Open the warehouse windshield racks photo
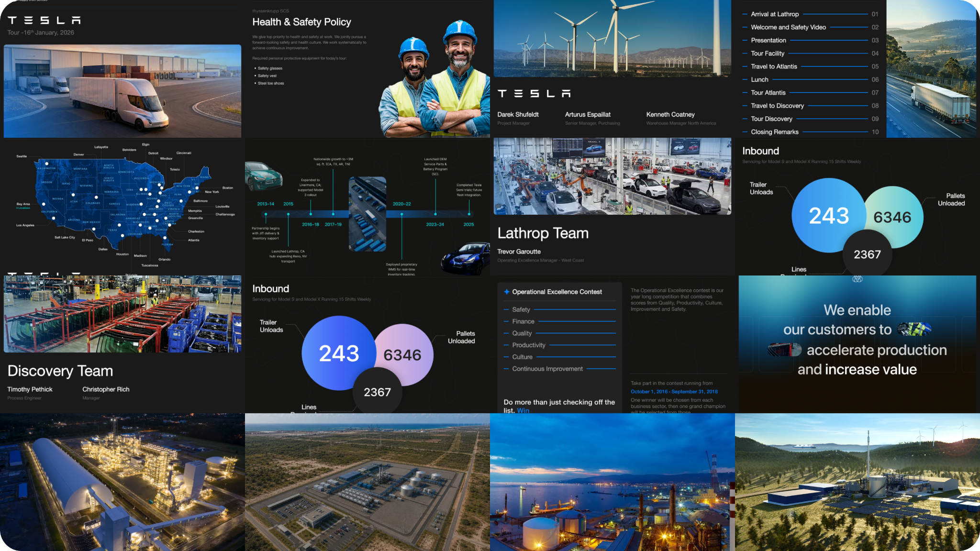 [x=122, y=314]
